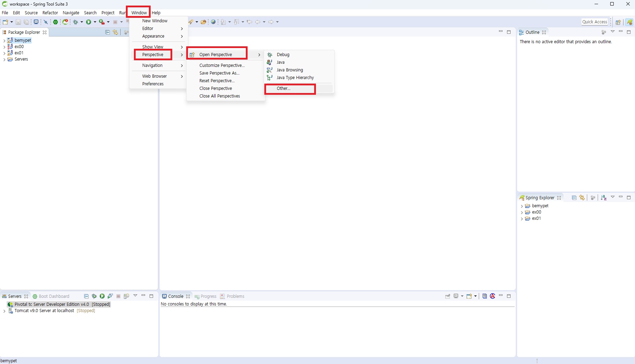Click the sort icon in Spring Explorer
This screenshot has width=635, height=364.
(604, 198)
